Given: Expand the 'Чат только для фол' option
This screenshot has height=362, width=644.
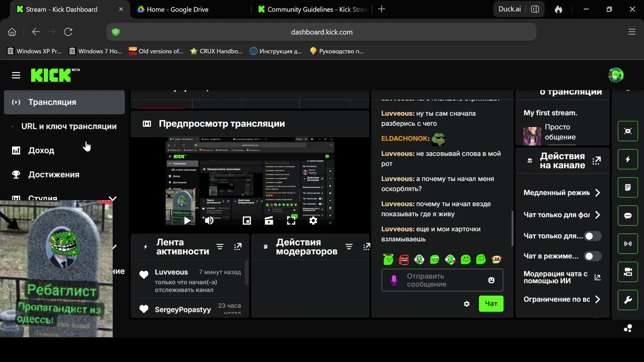Looking at the screenshot, I should point(598,215).
